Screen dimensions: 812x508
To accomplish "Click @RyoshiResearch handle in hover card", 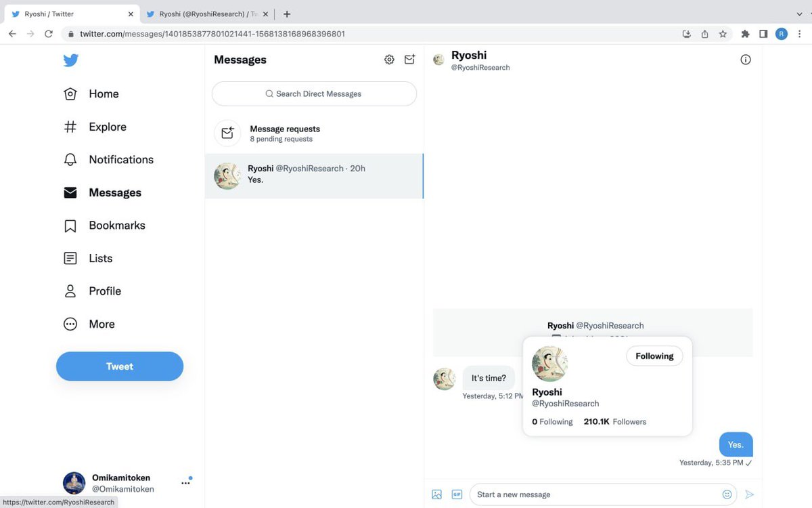I will 565,404.
